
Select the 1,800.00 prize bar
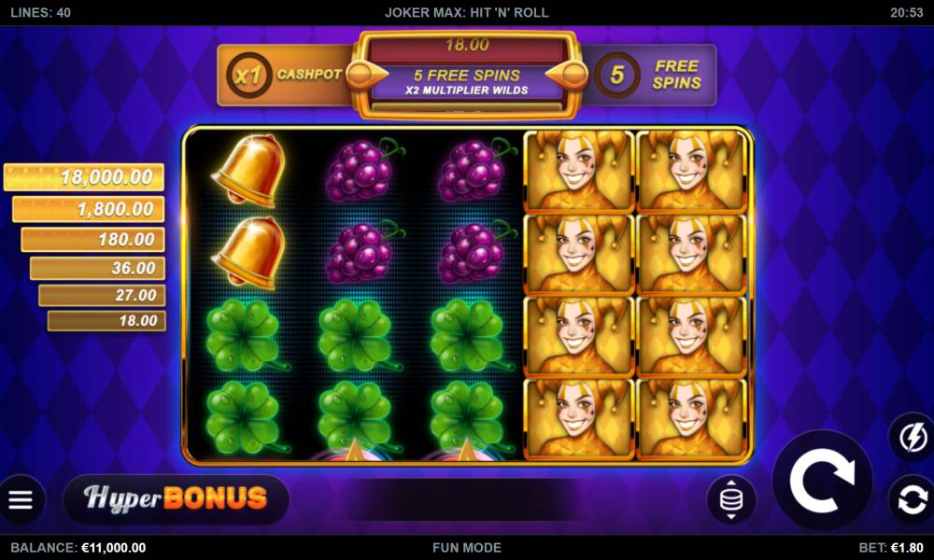[89, 209]
